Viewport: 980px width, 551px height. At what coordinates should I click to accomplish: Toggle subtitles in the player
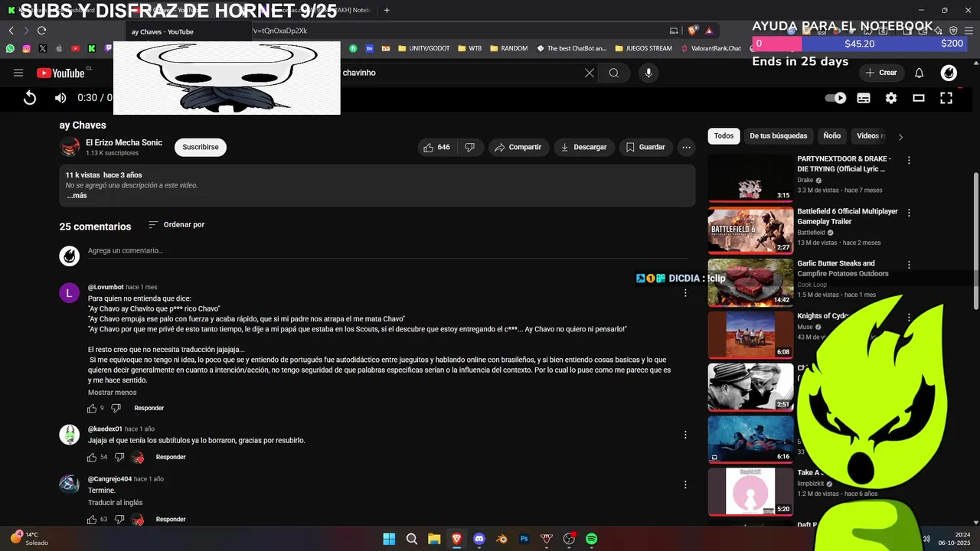pyautogui.click(x=864, y=98)
